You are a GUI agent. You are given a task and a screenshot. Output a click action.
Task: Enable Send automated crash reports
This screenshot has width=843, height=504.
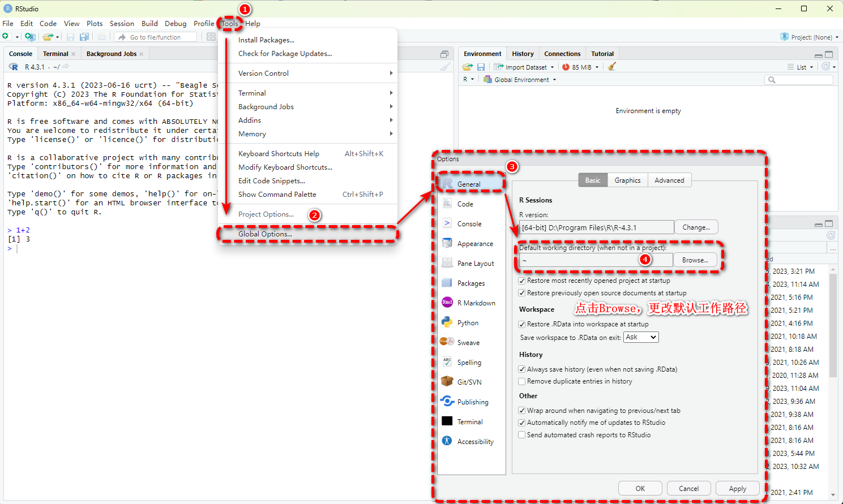coord(522,435)
